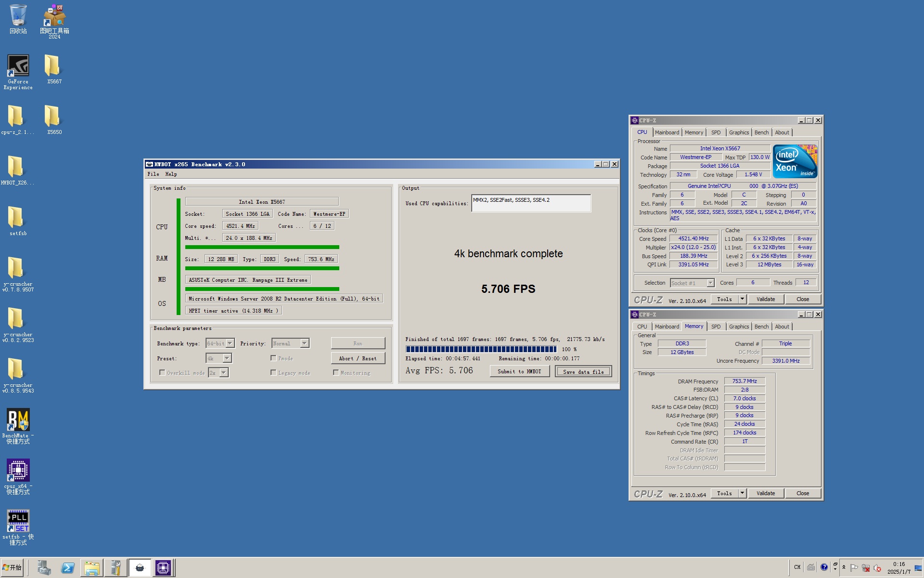Click Submit to HWBOT button

(x=519, y=371)
